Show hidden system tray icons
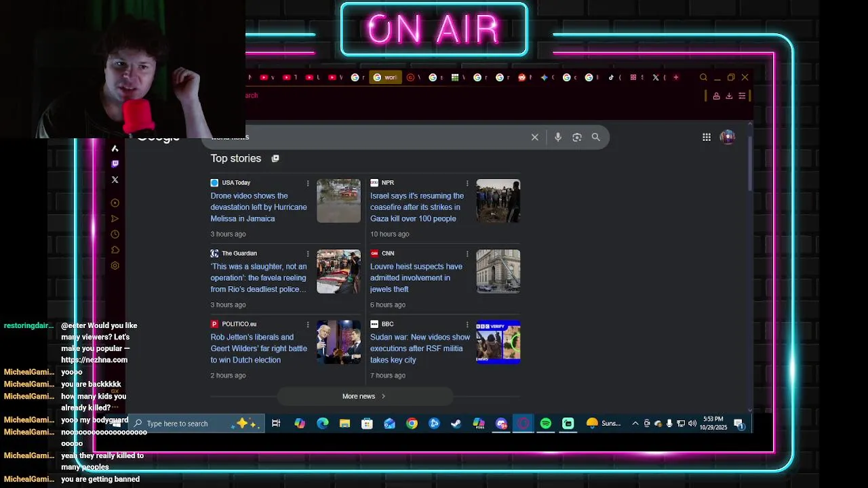The image size is (868, 488). pyautogui.click(x=635, y=424)
